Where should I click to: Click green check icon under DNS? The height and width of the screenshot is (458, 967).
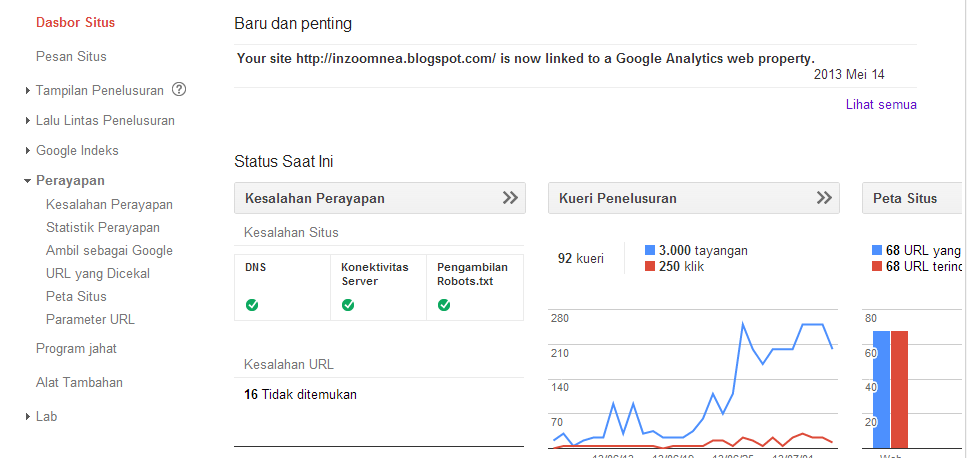coord(252,304)
